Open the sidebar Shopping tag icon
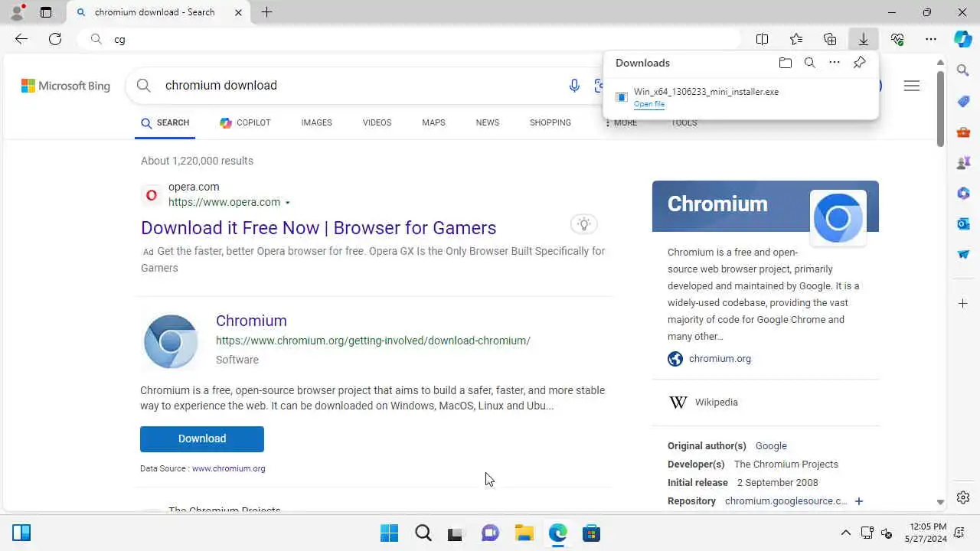 [963, 101]
